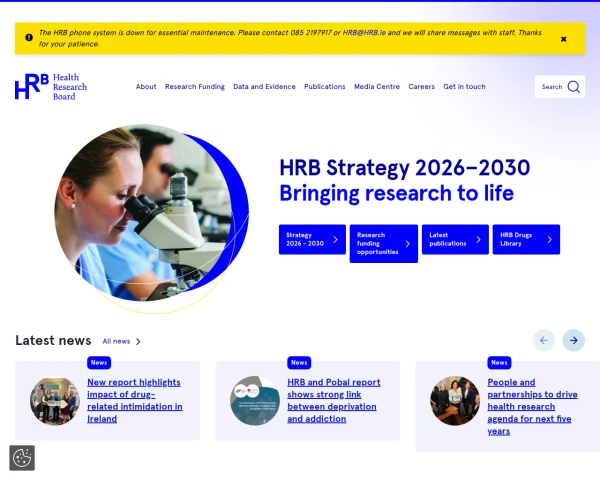
Task: Open the Research Funding menu
Action: (195, 87)
